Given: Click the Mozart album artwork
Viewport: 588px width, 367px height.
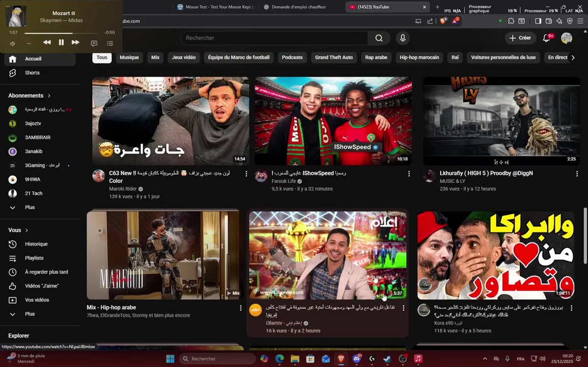Looking at the screenshot, I should (16, 16).
